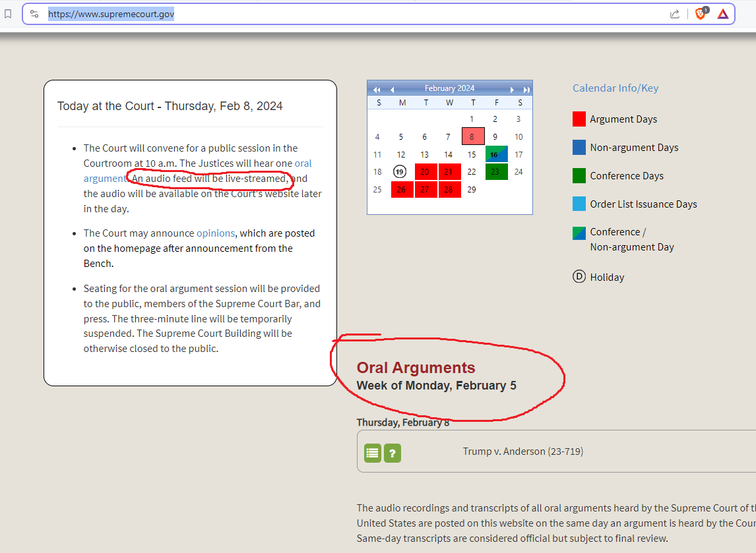Open Brave Shields lion icon
This screenshot has height=553, width=756.
point(701,13)
